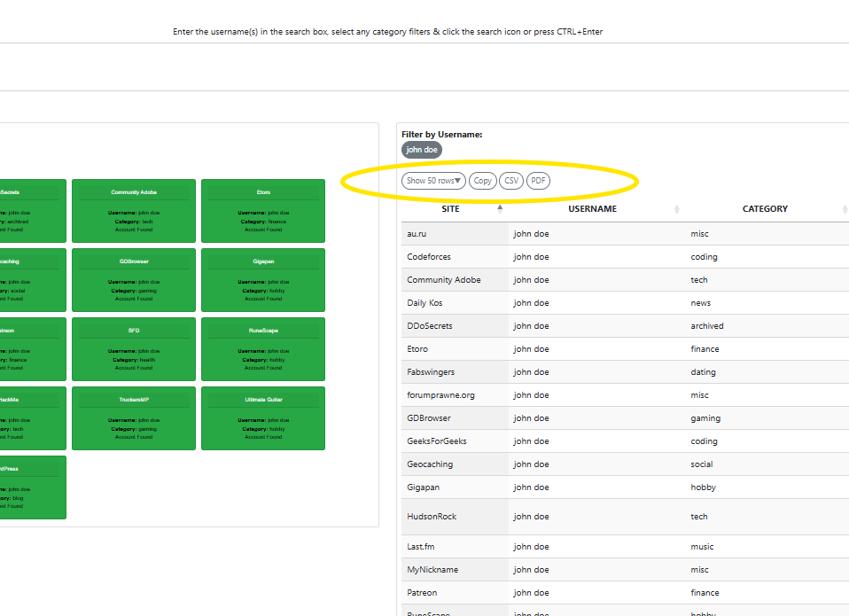Click the HudsonRock site cell

click(x=432, y=517)
